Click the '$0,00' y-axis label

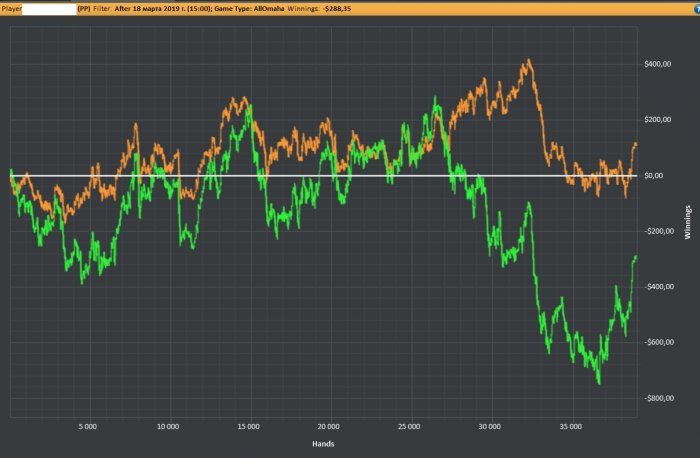(x=654, y=176)
